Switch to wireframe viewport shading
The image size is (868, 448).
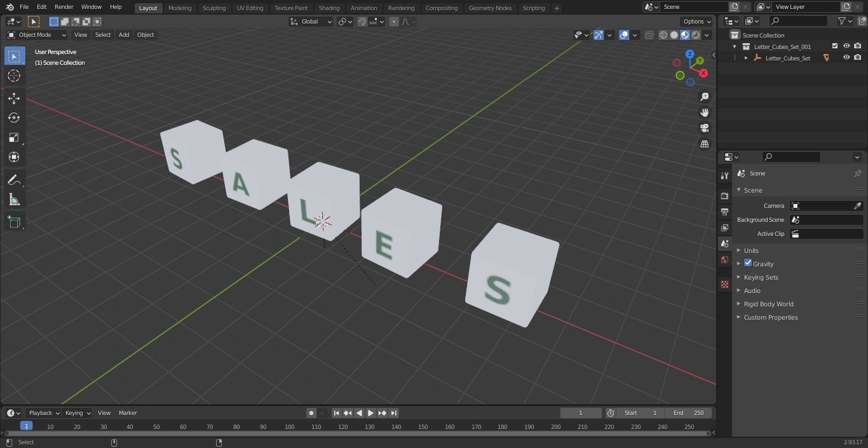coord(663,35)
